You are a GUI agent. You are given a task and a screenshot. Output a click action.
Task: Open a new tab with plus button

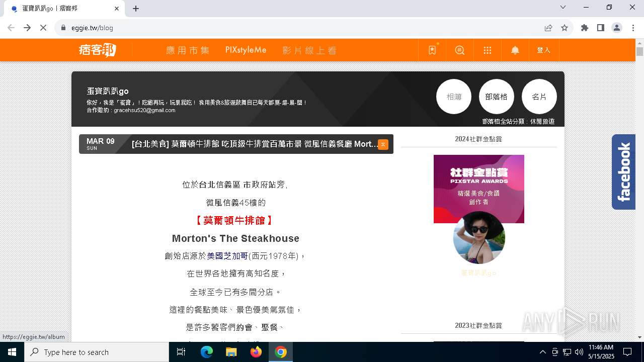tap(136, 9)
